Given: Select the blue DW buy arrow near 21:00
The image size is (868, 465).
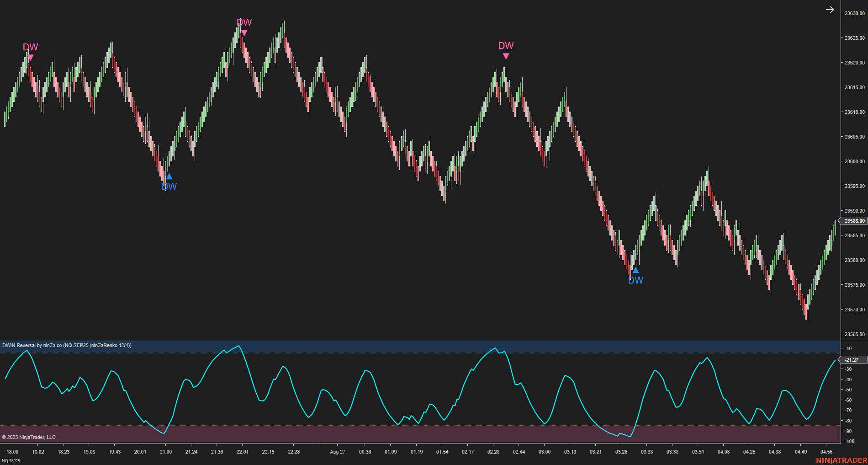Looking at the screenshot, I should point(169,176).
